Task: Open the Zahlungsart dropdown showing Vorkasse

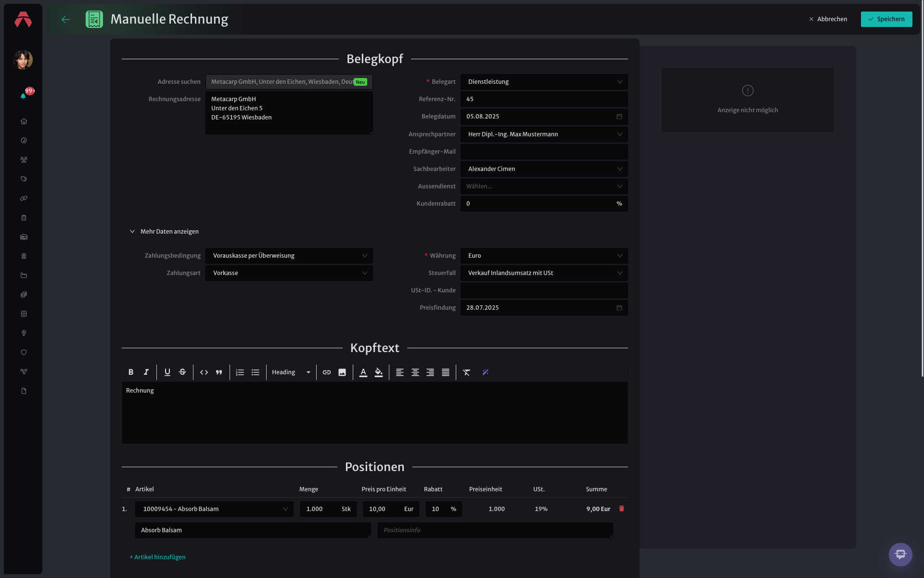Action: click(289, 273)
